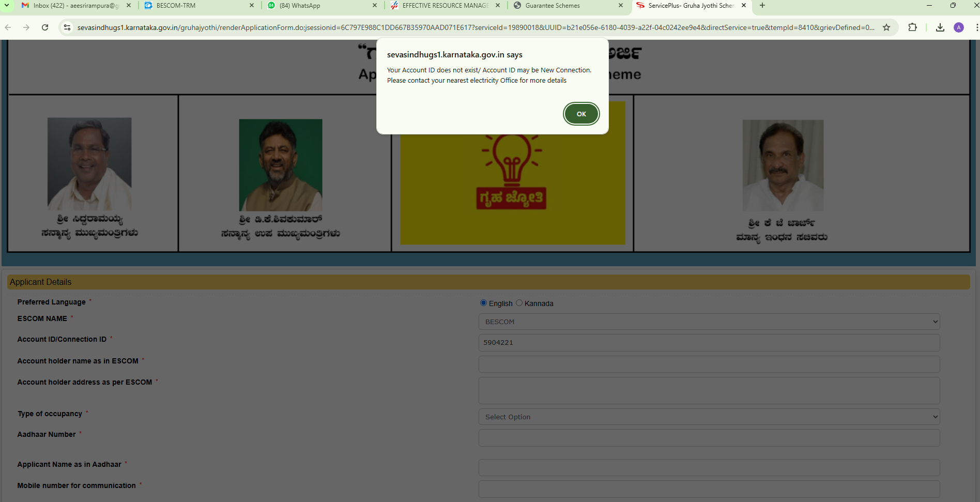Close the BESCOM-TRM tab
The width and height of the screenshot is (980, 502).
pos(252,6)
